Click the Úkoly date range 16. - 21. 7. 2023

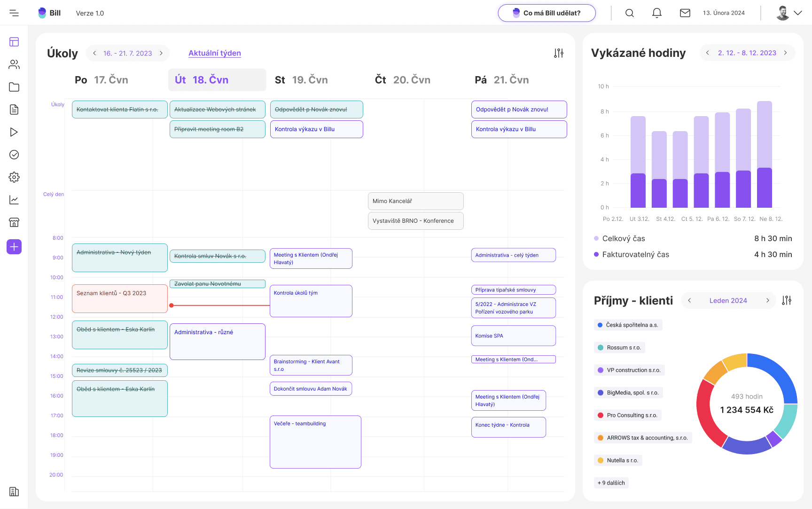click(128, 53)
